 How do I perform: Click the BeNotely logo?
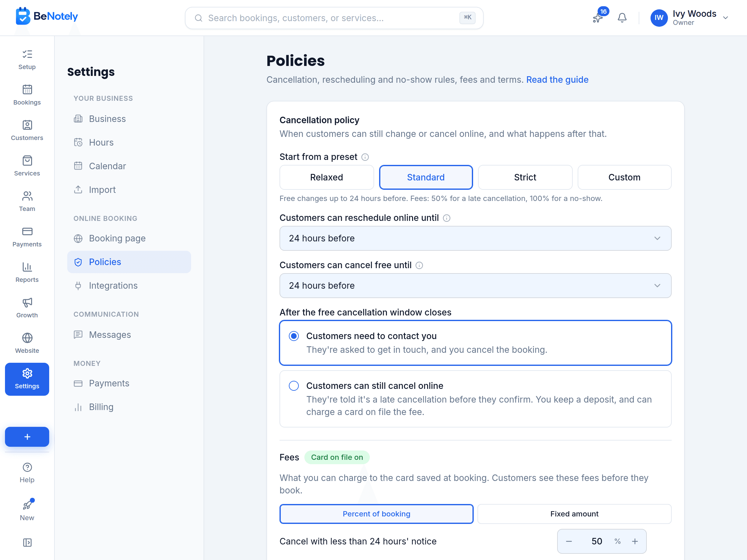[x=47, y=16]
